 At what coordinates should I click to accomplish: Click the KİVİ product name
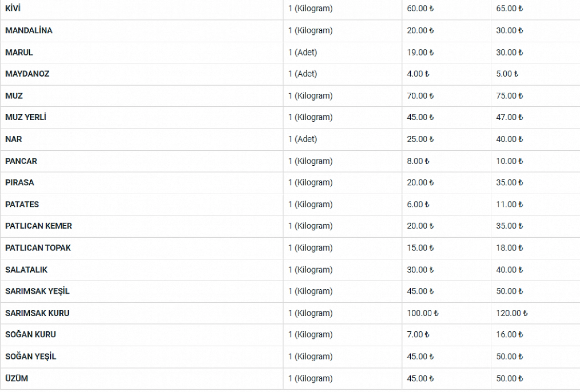[13, 9]
